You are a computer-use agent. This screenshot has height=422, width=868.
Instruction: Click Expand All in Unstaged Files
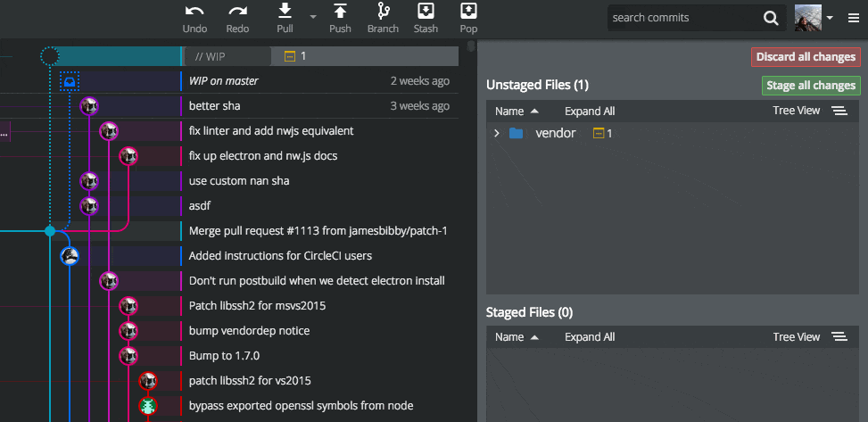pos(590,112)
